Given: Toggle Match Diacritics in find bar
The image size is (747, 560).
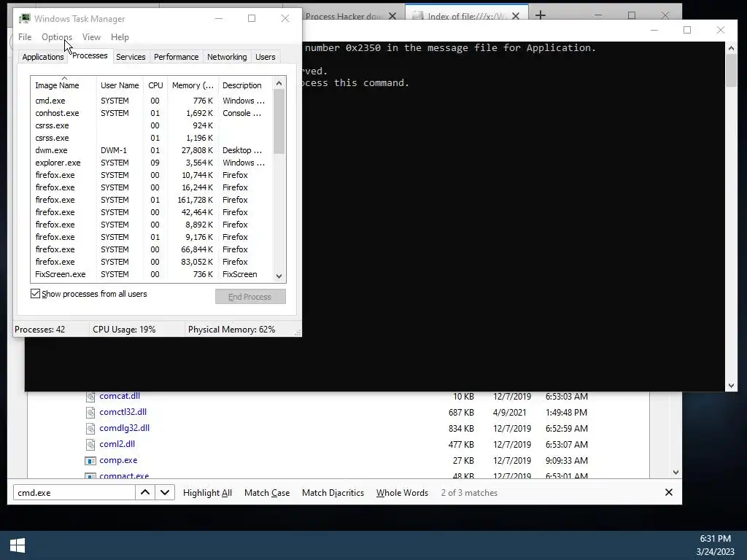Looking at the screenshot, I should tap(333, 493).
